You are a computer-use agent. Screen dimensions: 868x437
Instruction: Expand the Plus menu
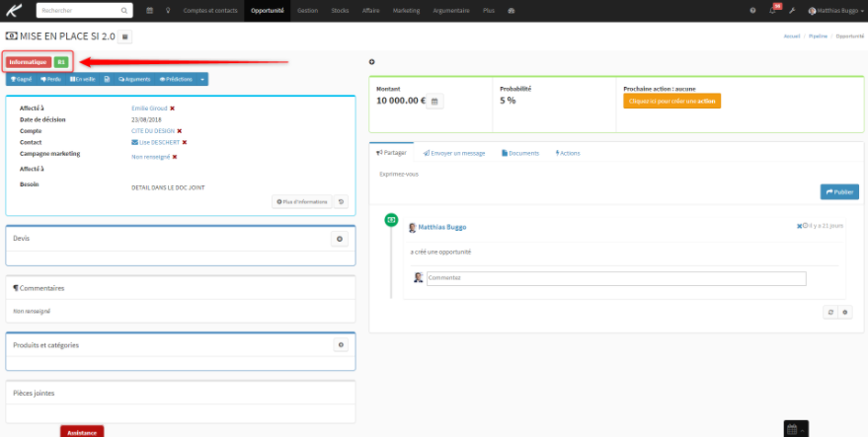tap(488, 11)
